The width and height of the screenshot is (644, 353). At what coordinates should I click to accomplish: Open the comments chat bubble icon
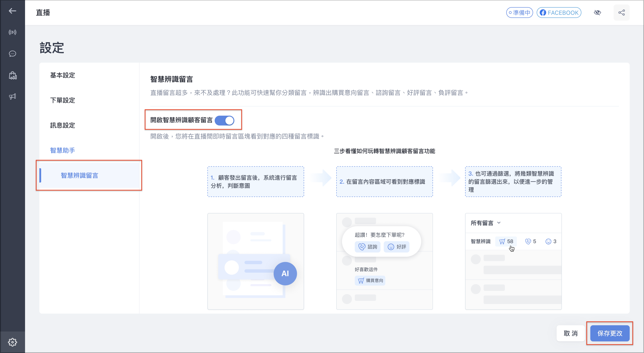(x=12, y=54)
